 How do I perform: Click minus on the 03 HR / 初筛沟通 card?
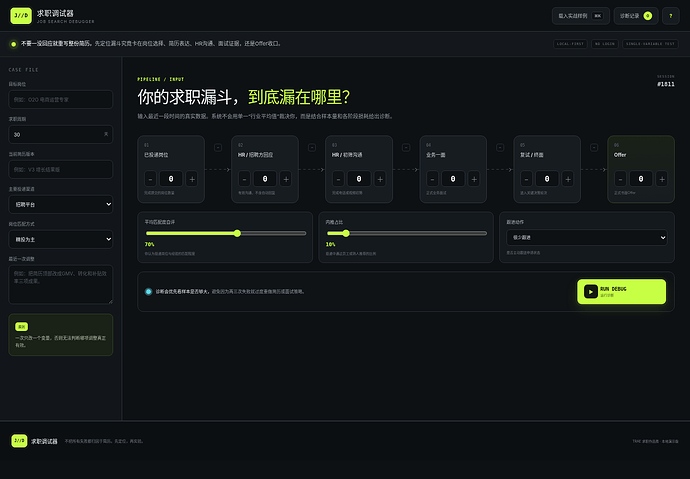[338, 179]
